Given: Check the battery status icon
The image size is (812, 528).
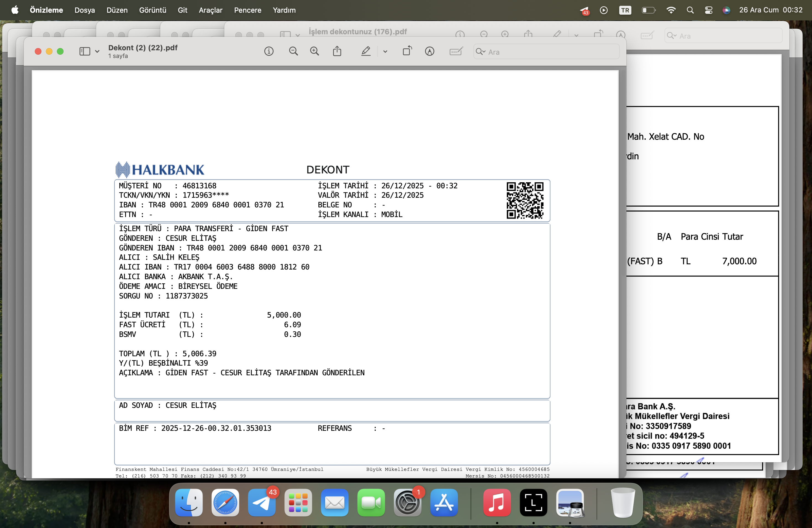Looking at the screenshot, I should [x=648, y=10].
